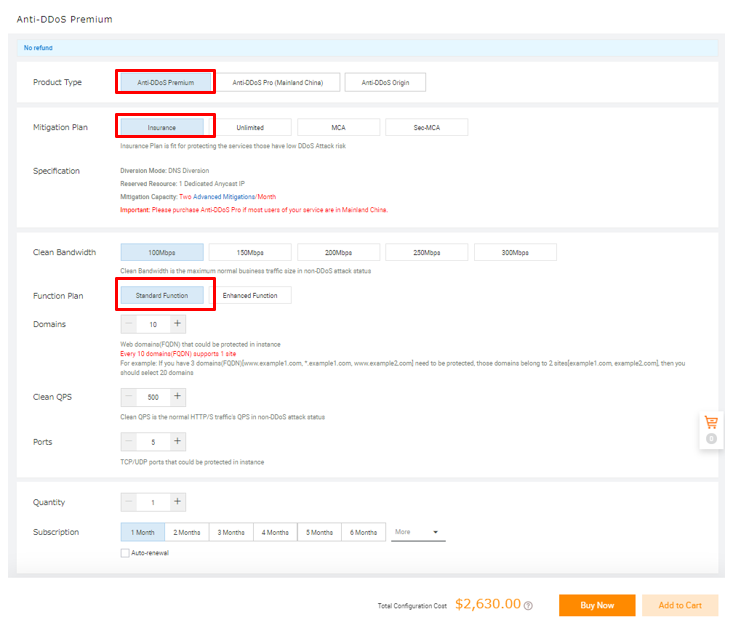Choose the Enhanced Function plan
This screenshot has width=741, height=634.
pyautogui.click(x=250, y=295)
